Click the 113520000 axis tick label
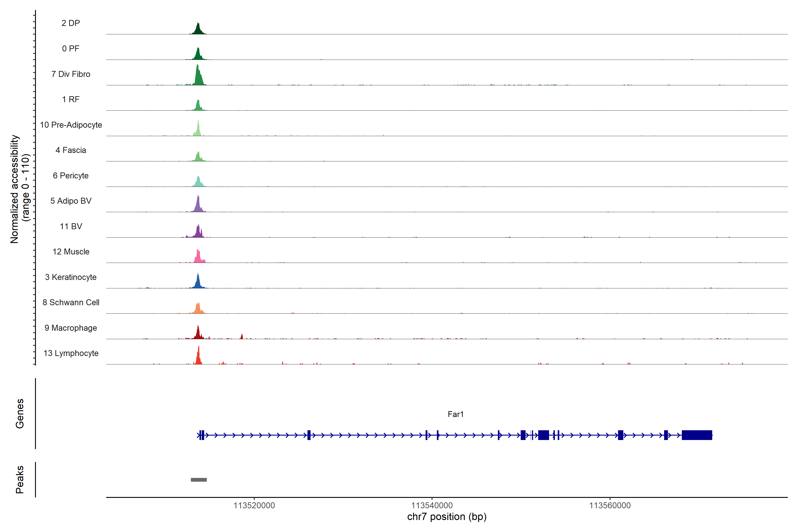The image size is (798, 532). 254,506
